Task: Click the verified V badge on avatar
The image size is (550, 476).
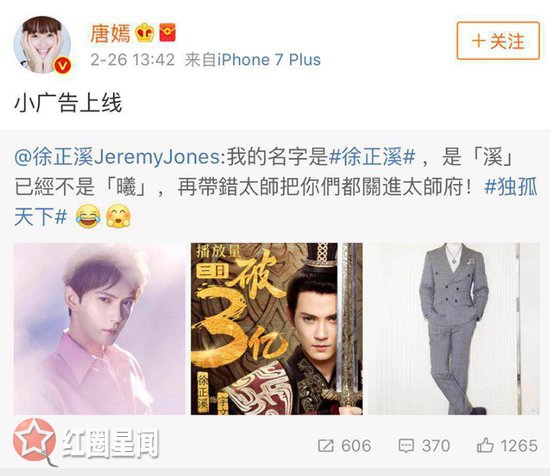Action: (x=63, y=65)
